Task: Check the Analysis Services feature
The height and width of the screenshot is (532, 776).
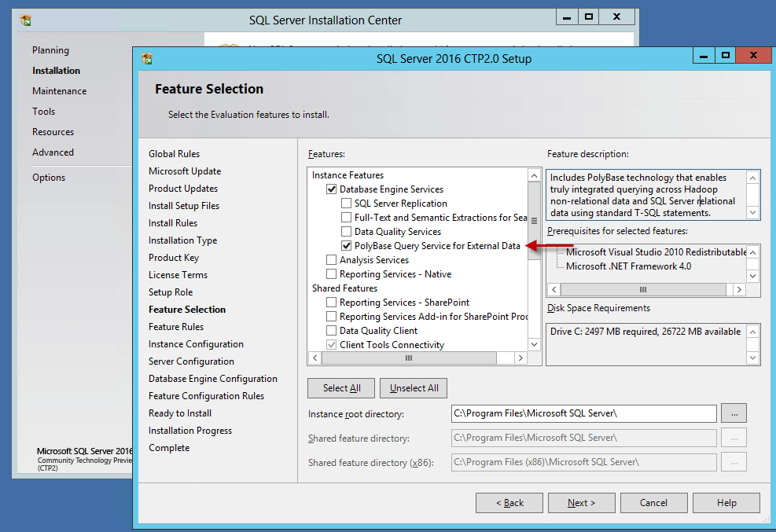Action: coord(332,260)
